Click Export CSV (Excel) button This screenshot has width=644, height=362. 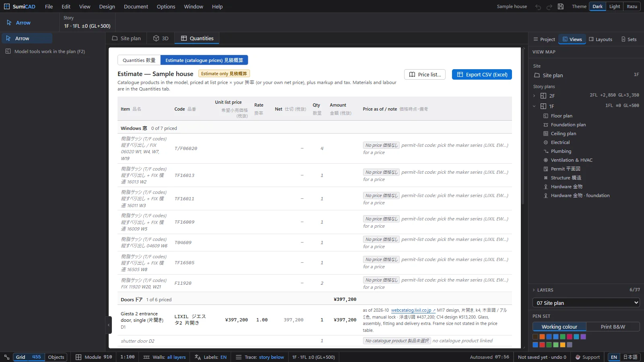point(482,74)
